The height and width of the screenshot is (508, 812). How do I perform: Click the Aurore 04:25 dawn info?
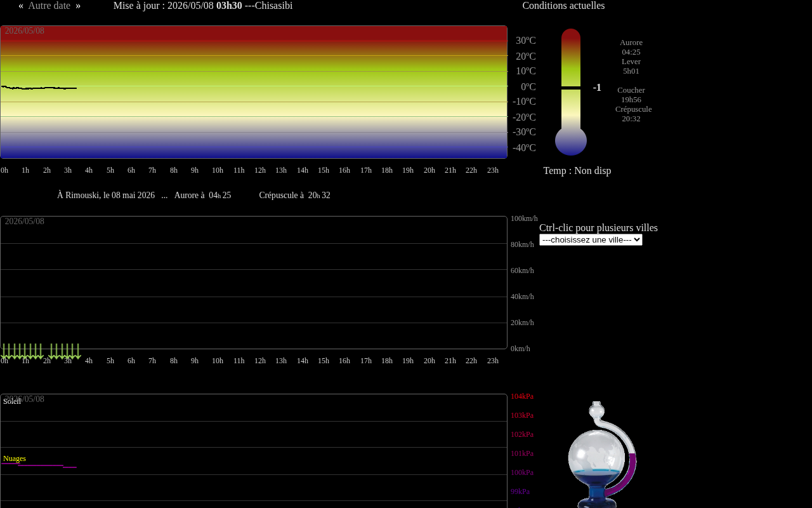(631, 47)
